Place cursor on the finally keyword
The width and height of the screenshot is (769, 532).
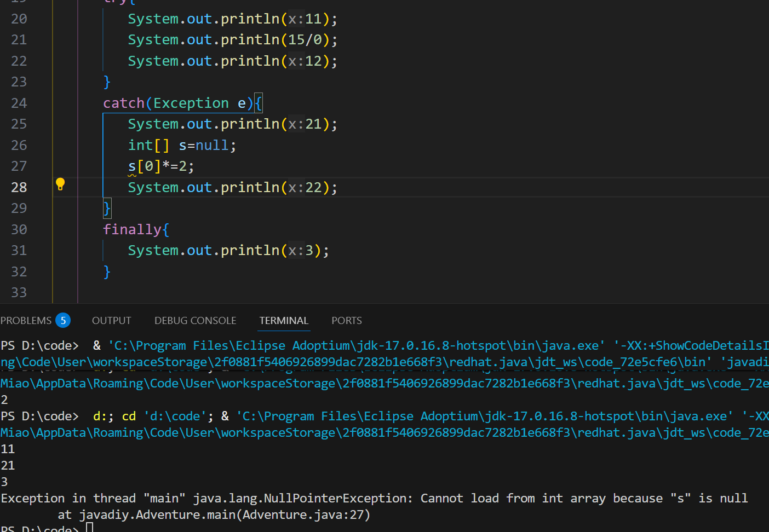(132, 229)
